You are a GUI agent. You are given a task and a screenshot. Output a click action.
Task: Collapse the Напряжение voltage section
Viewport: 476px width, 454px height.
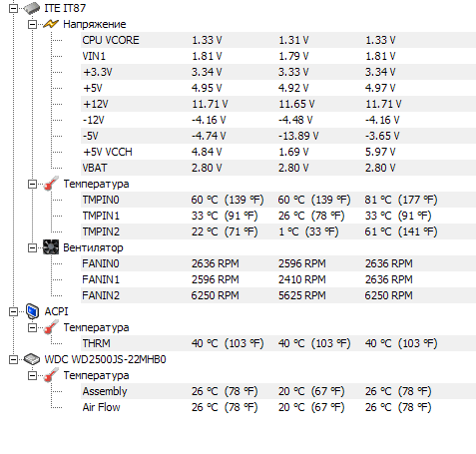pos(32,24)
